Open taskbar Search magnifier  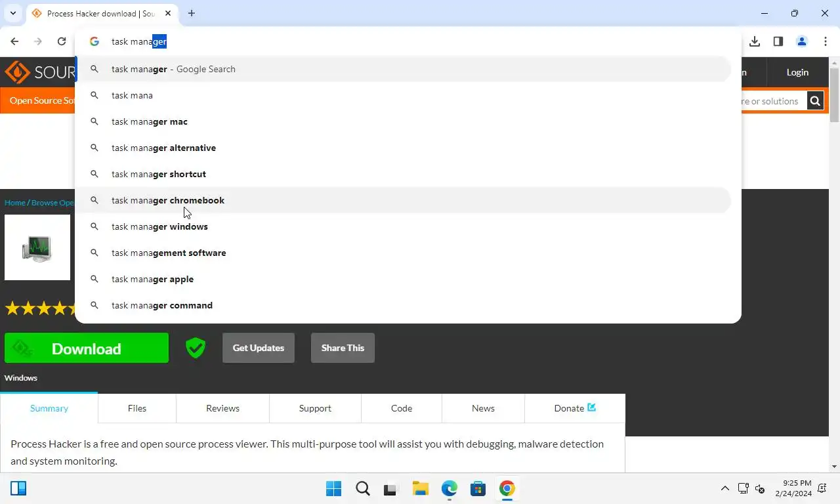click(362, 488)
